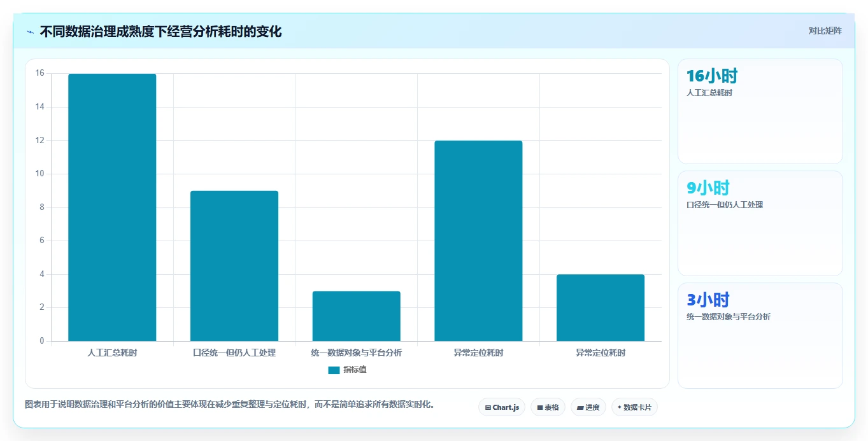Click the 异常定位耗时 bar reaching 12
Image resolution: width=868 pixels, height=441 pixels.
click(x=478, y=241)
